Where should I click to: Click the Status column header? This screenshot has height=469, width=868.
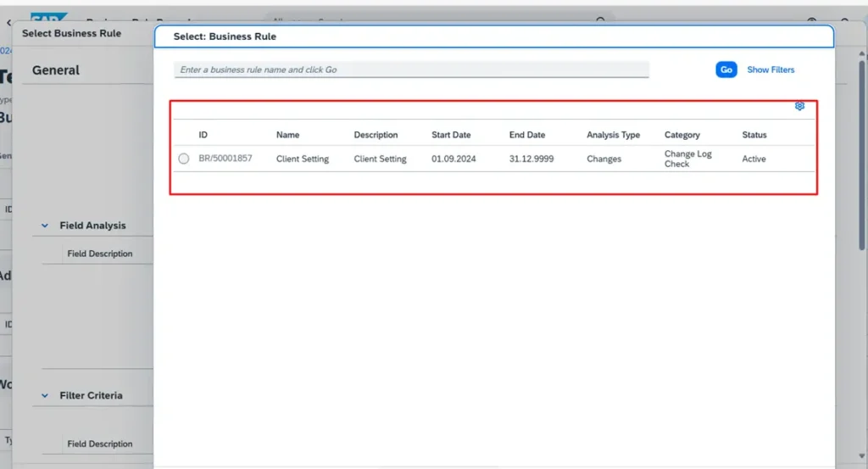[754, 135]
